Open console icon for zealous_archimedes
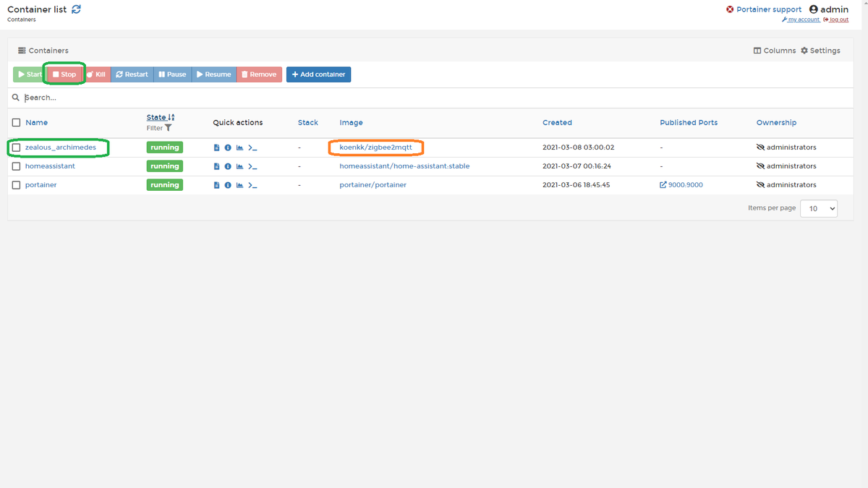Image resolution: width=868 pixels, height=488 pixels. coord(252,147)
